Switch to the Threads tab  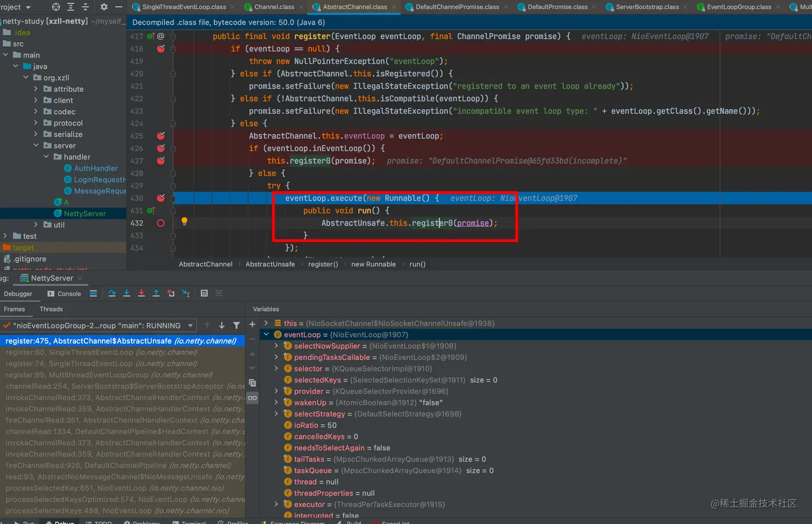[51, 309]
